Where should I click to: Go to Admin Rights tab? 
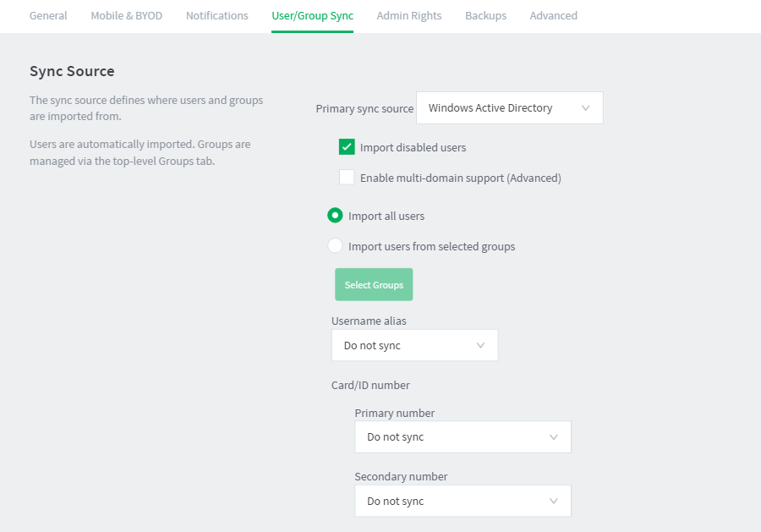(x=409, y=15)
